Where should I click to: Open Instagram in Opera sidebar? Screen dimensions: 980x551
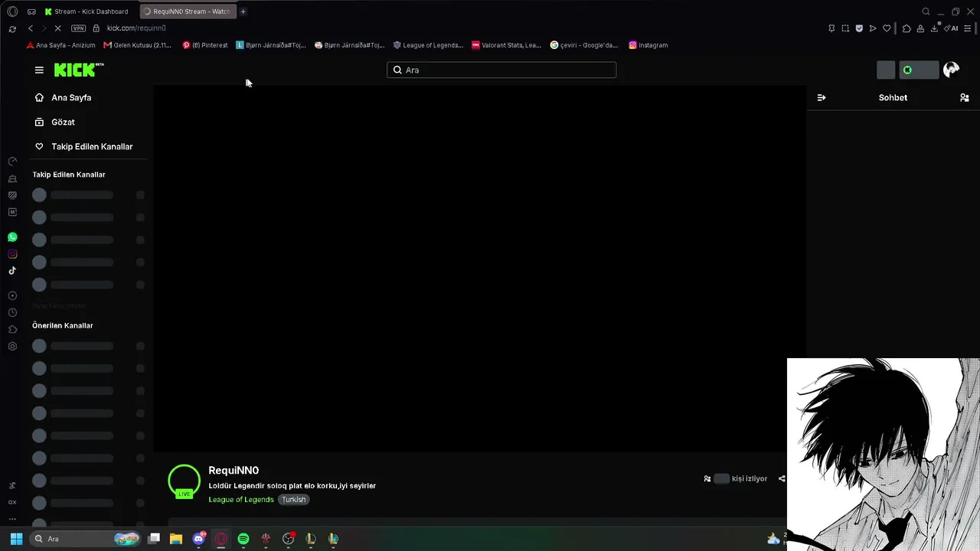[x=12, y=254]
